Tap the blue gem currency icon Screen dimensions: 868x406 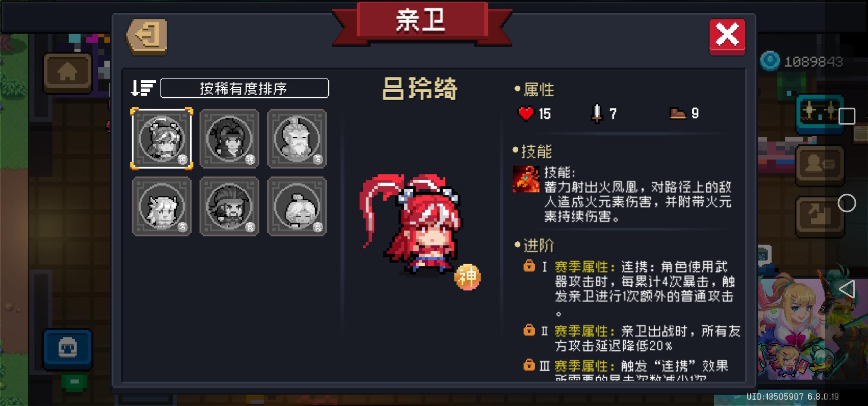click(770, 61)
